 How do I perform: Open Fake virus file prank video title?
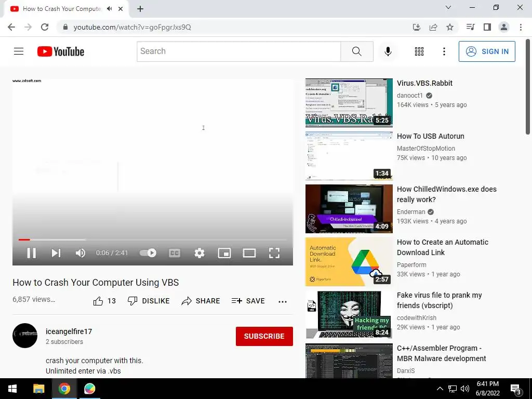(x=440, y=300)
